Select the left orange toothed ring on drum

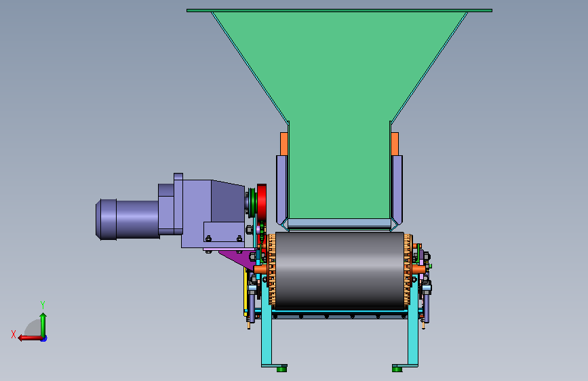coord(272,269)
